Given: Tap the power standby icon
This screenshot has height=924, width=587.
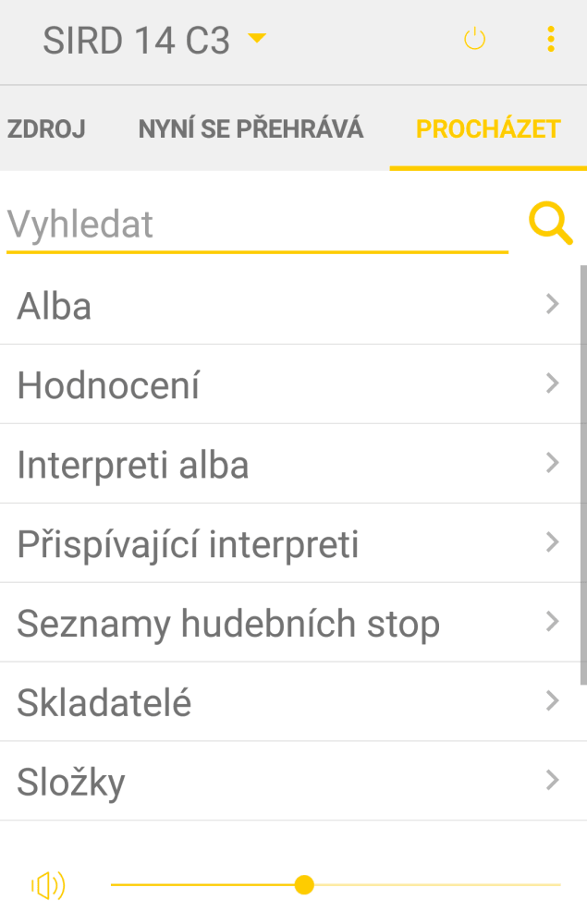Looking at the screenshot, I should coord(474,40).
